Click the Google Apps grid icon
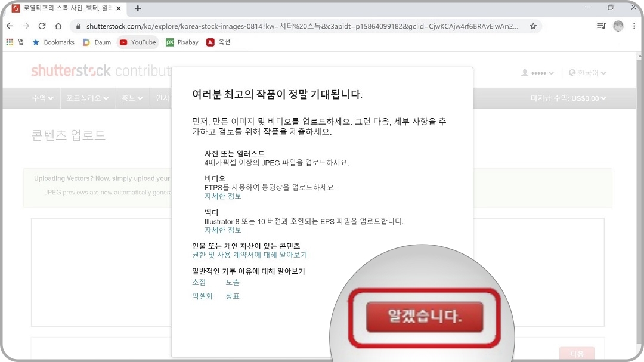Image resolution: width=644 pixels, height=362 pixels. 10,42
